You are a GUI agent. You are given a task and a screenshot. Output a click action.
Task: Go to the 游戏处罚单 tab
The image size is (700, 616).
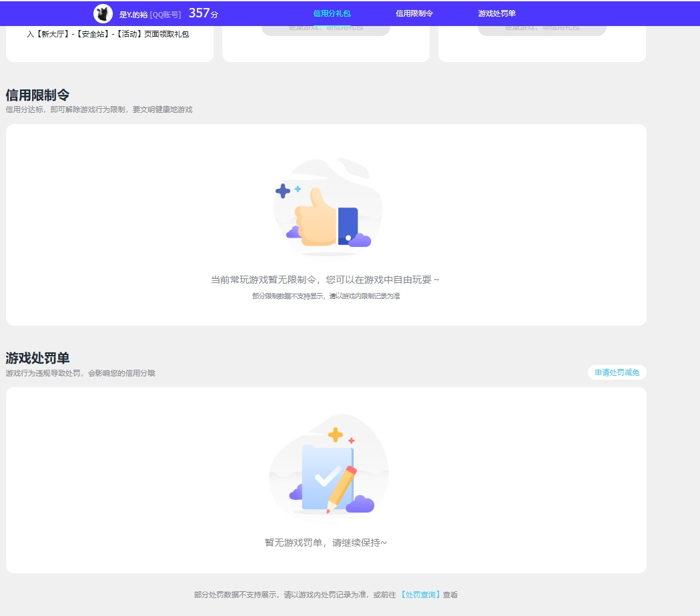click(496, 13)
